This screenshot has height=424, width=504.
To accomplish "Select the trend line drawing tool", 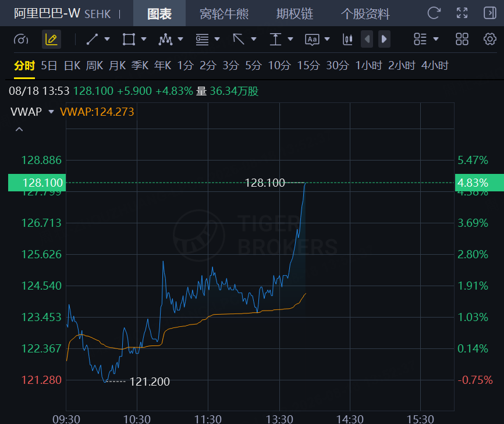I will (93, 39).
